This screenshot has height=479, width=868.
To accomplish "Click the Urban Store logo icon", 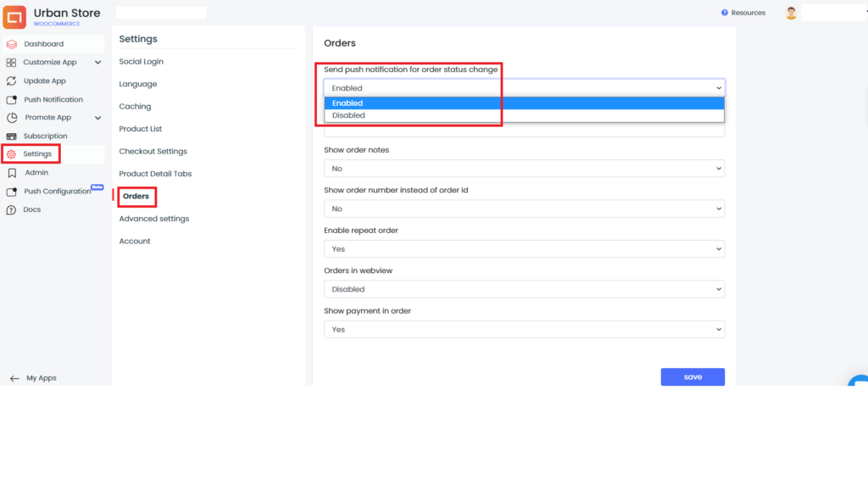I will 14,17.
